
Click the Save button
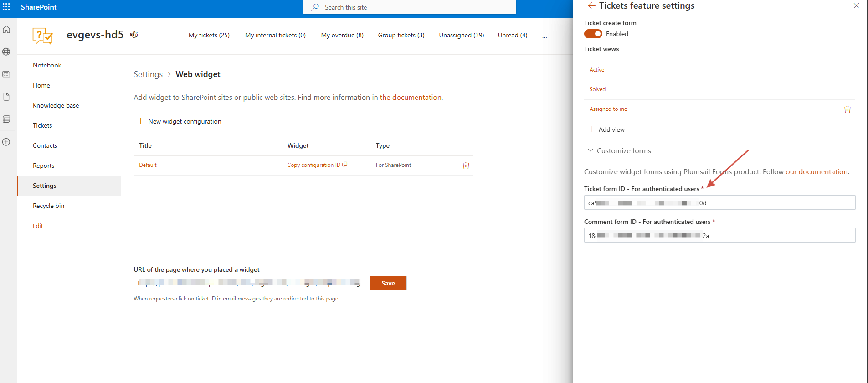[388, 283]
